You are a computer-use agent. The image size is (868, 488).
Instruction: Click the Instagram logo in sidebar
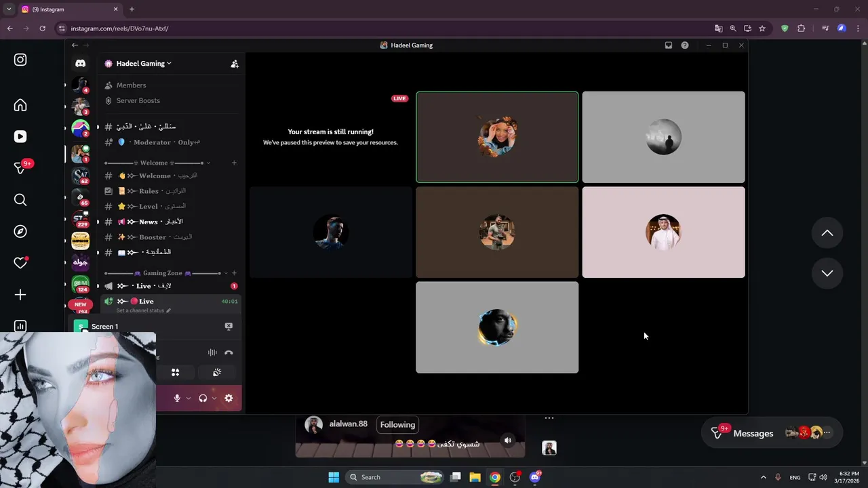[20, 60]
